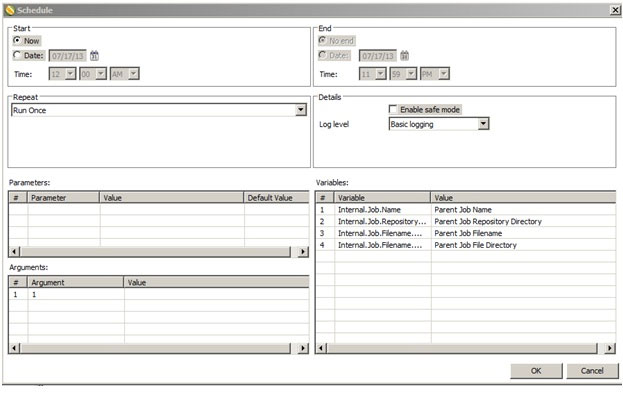Click Arguments table left scroll arrow
Image resolution: width=623 pixels, height=394 pixels.
pos(14,348)
